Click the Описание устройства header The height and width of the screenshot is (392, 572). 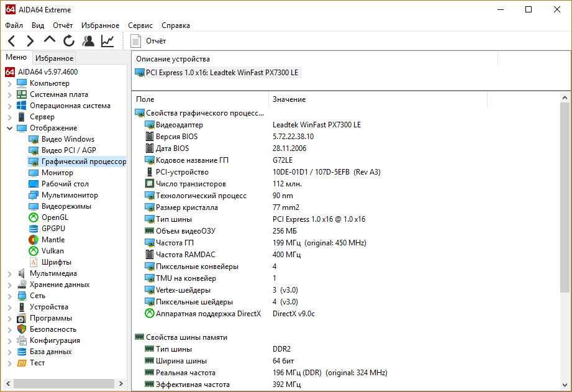click(x=315, y=59)
